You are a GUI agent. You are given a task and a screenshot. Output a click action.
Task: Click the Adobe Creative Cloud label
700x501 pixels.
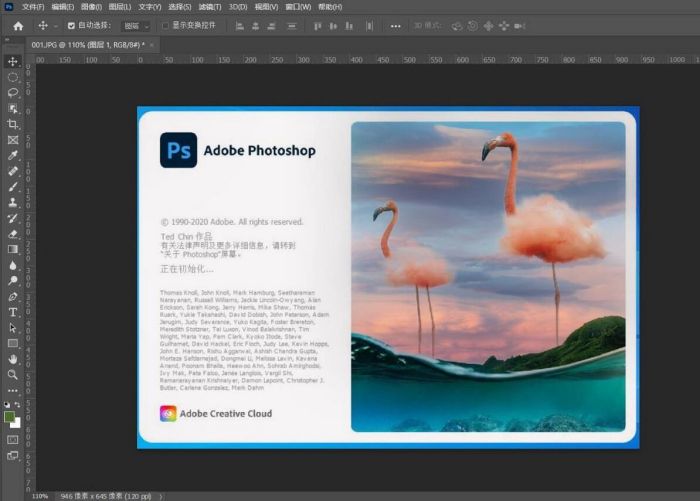point(224,413)
